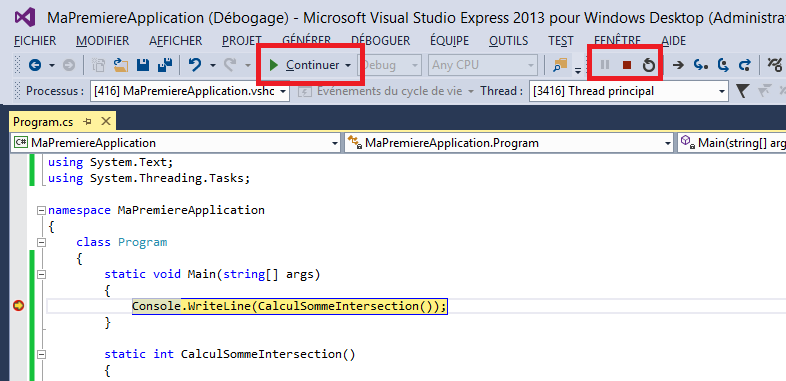
Task: Select the Program.cs tab
Action: [x=43, y=121]
